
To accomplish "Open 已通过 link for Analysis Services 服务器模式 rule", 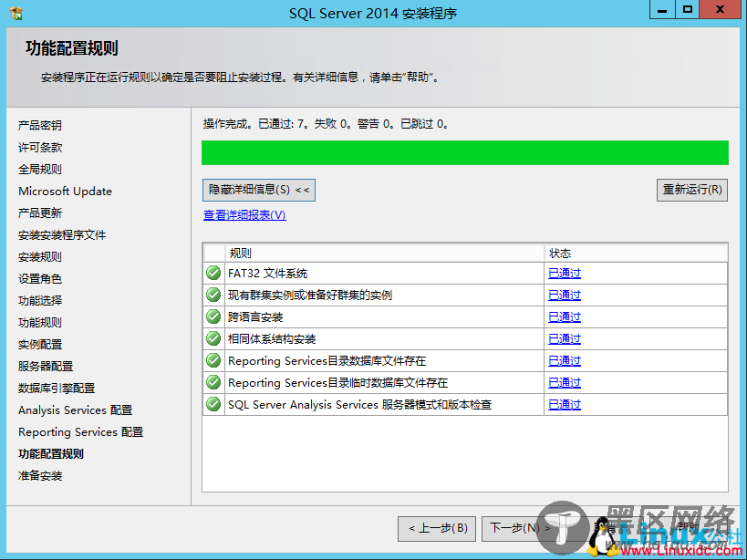I will (x=565, y=405).
